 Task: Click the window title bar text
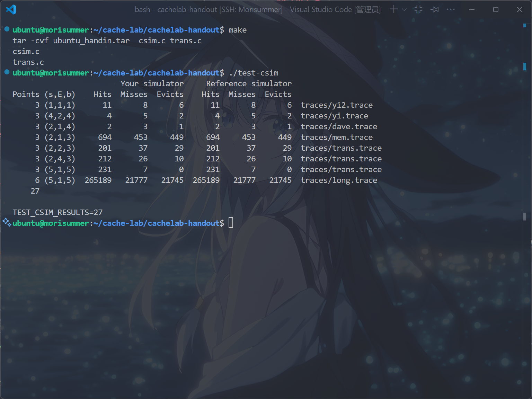coord(257,9)
